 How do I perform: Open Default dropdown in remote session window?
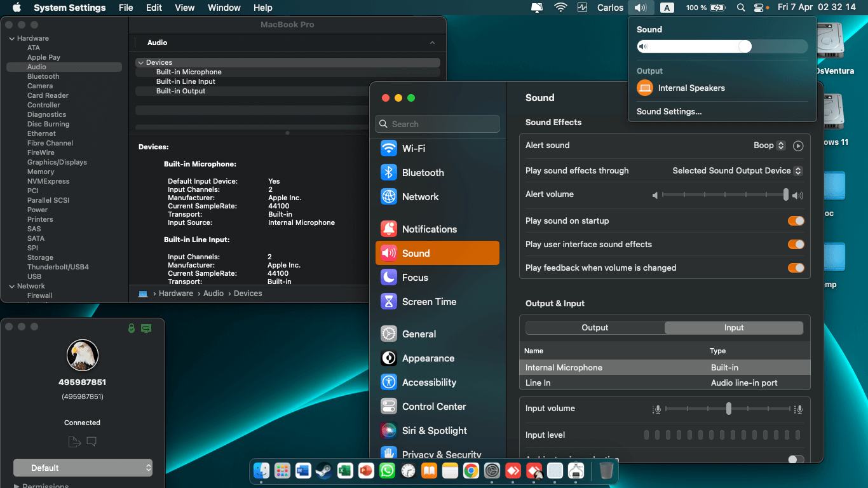click(x=83, y=468)
